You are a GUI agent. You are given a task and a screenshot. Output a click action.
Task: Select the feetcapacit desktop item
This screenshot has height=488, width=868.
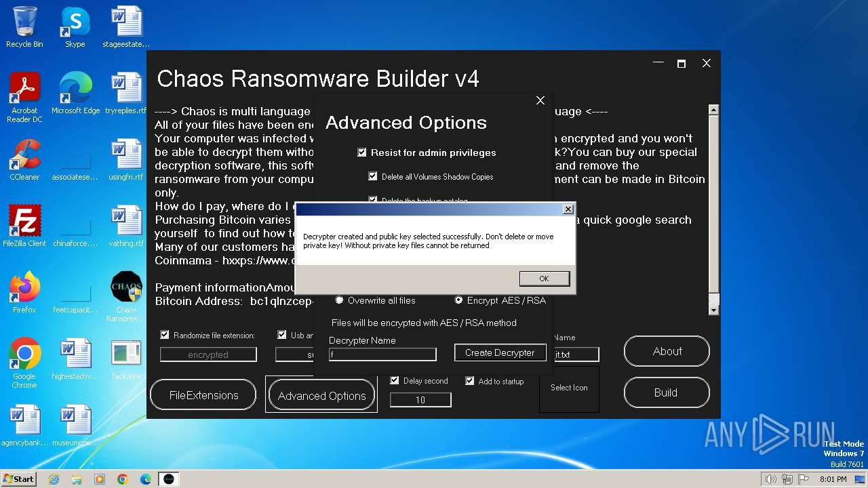pyautogui.click(x=75, y=296)
